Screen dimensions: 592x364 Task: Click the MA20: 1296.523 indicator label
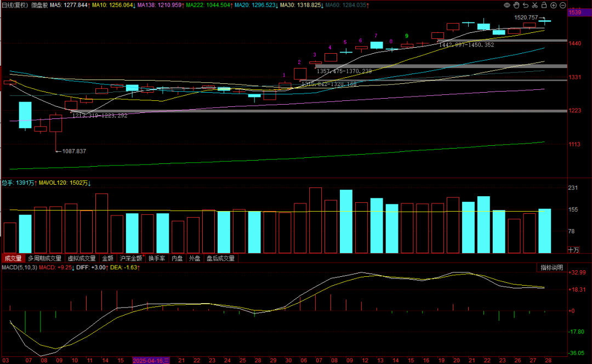[x=257, y=5]
